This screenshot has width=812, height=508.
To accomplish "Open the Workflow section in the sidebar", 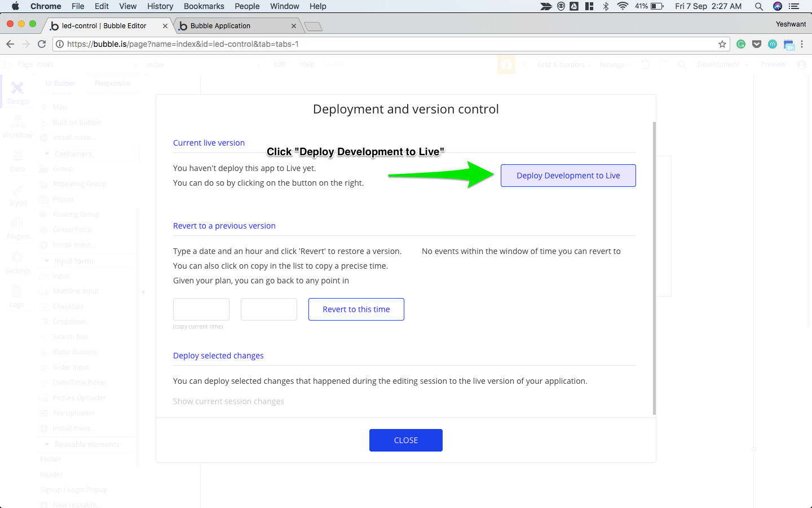I will [17, 127].
